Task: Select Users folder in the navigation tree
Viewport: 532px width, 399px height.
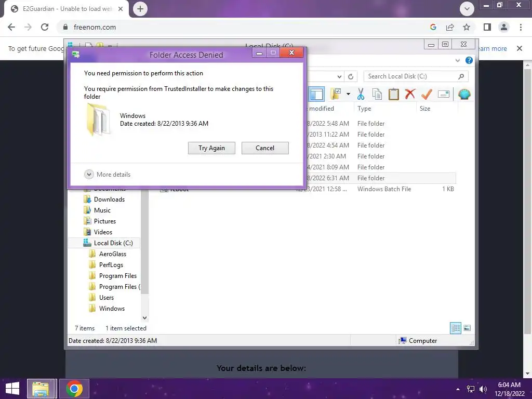Action: pyautogui.click(x=106, y=298)
